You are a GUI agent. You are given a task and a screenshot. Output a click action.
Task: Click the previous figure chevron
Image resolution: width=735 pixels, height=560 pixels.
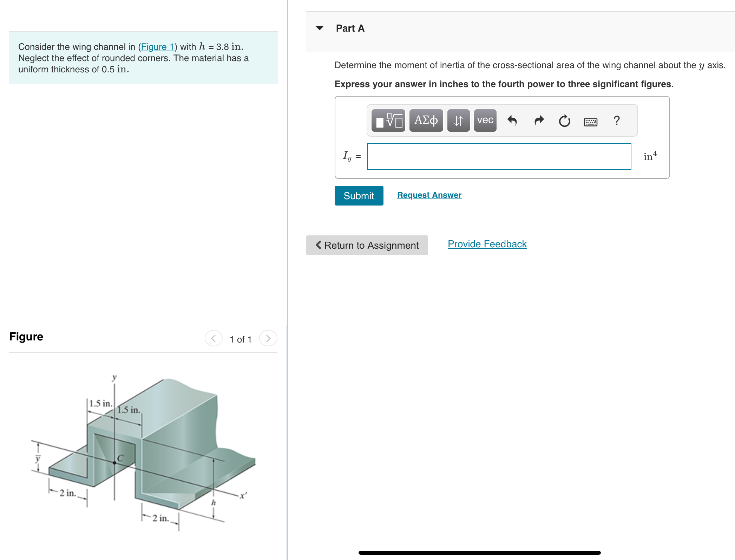point(213,338)
